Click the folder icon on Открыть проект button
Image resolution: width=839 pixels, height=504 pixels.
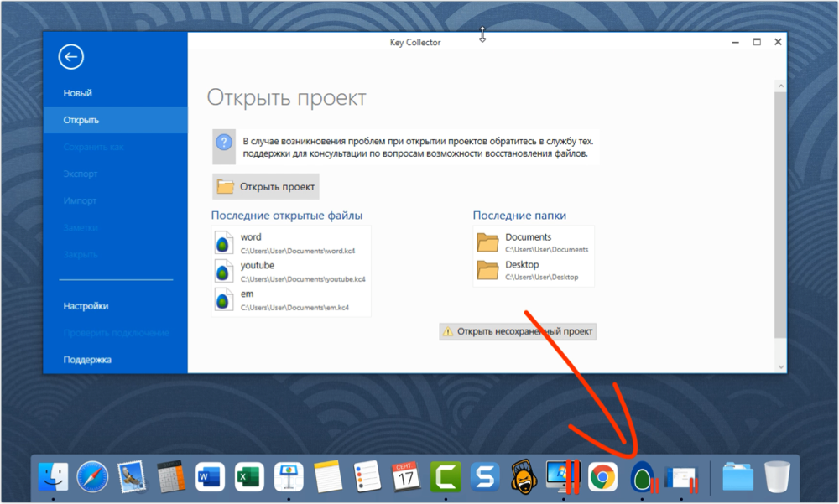(x=225, y=185)
